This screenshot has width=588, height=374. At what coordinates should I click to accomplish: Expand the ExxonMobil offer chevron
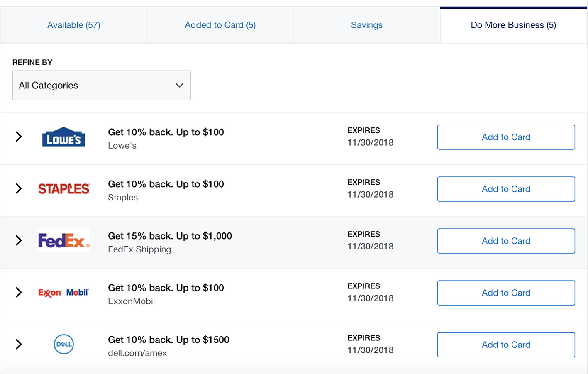tap(19, 292)
